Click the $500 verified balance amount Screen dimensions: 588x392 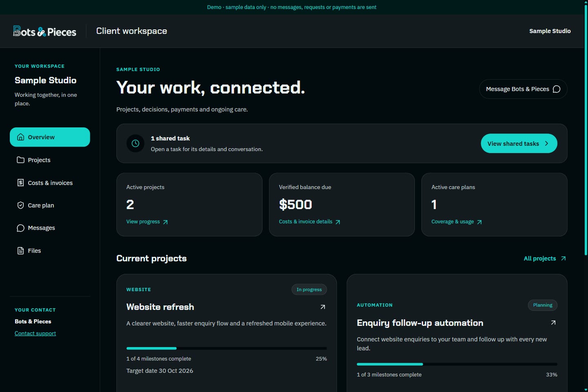[296, 205]
